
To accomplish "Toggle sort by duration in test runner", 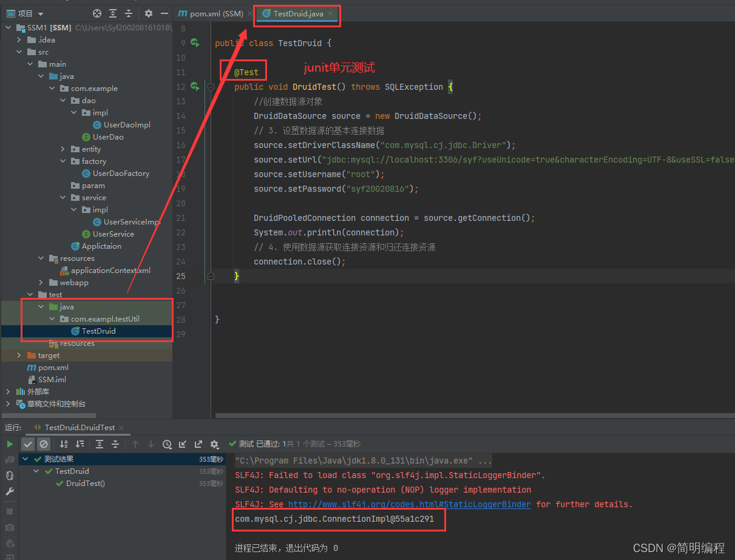I will 80,444.
